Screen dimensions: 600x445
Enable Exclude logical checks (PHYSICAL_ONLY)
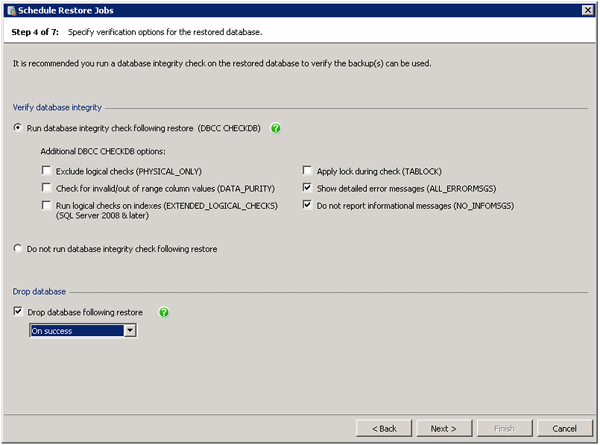47,171
